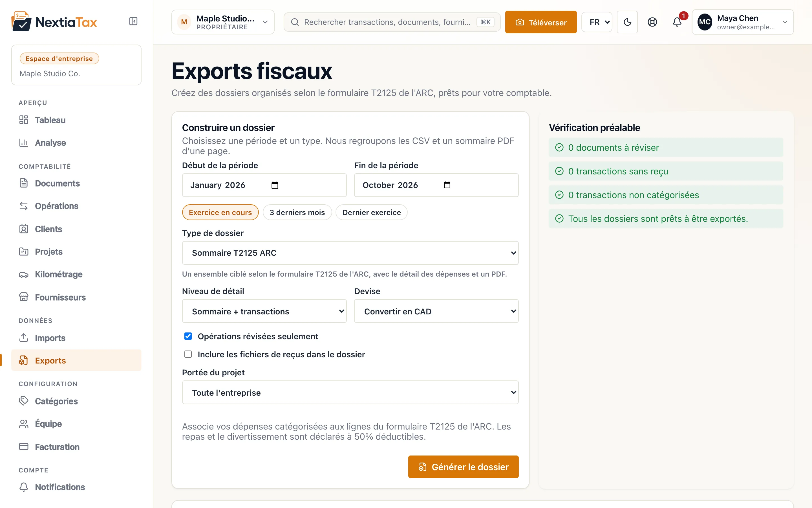Expand the Maya Chen account menu

pyautogui.click(x=743, y=22)
